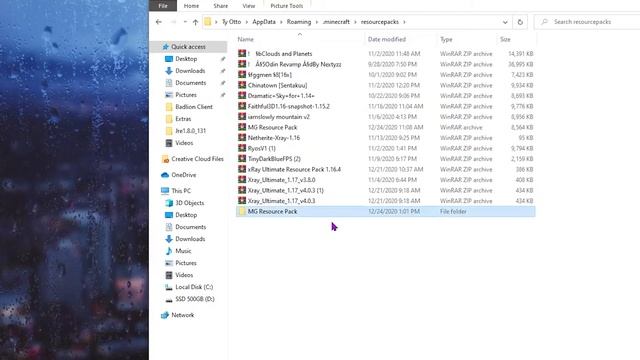Select the MG Resource Pack WinRAR archive
Screen dimensions: 640x360
pos(385,127)
